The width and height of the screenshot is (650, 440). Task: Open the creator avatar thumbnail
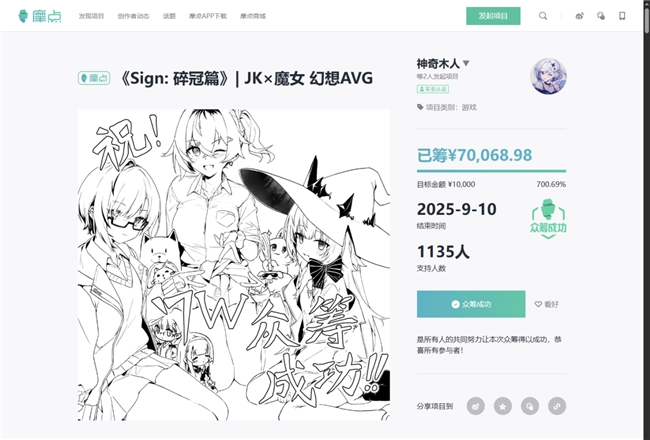(x=548, y=76)
